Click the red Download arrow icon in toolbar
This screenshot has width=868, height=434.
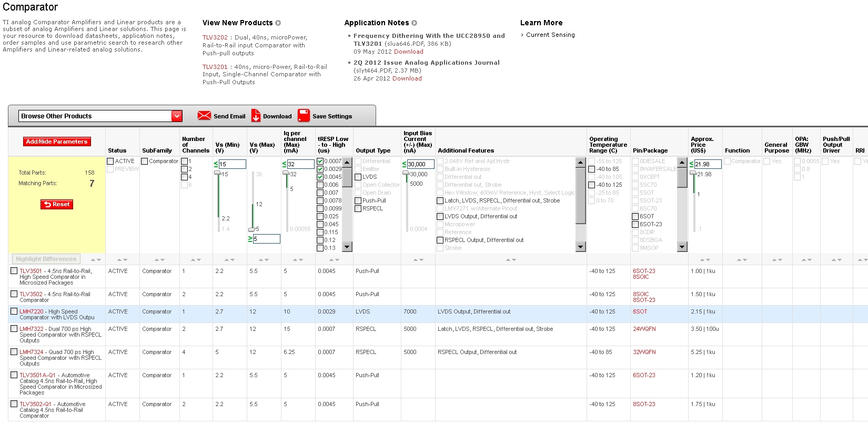click(x=256, y=116)
